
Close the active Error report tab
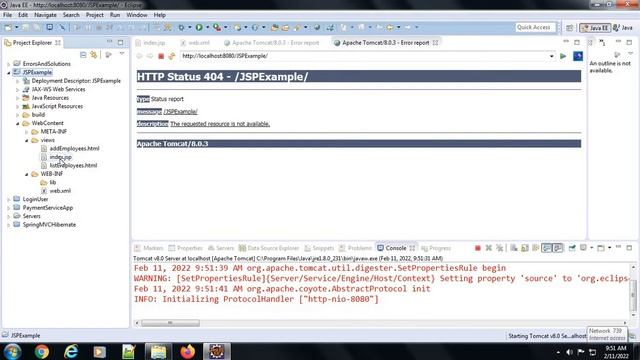(x=436, y=42)
